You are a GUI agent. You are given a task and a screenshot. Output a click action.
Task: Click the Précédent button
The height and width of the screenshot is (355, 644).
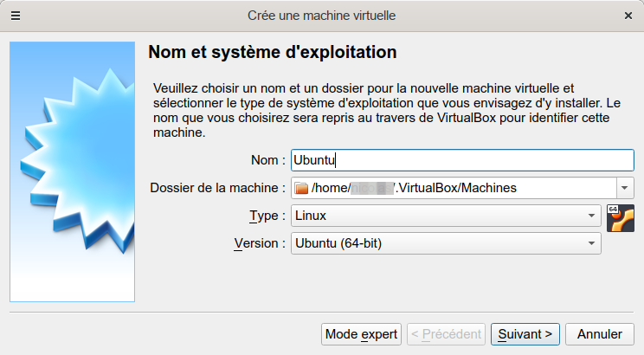point(445,333)
